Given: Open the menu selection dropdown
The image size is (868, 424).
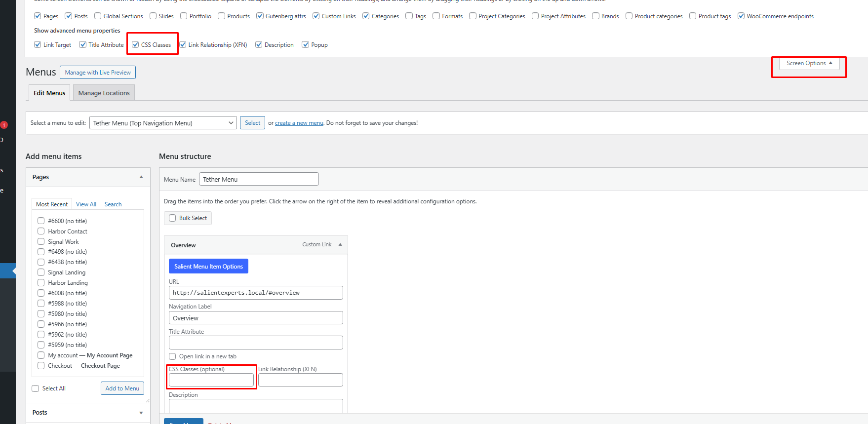Looking at the screenshot, I should [163, 123].
